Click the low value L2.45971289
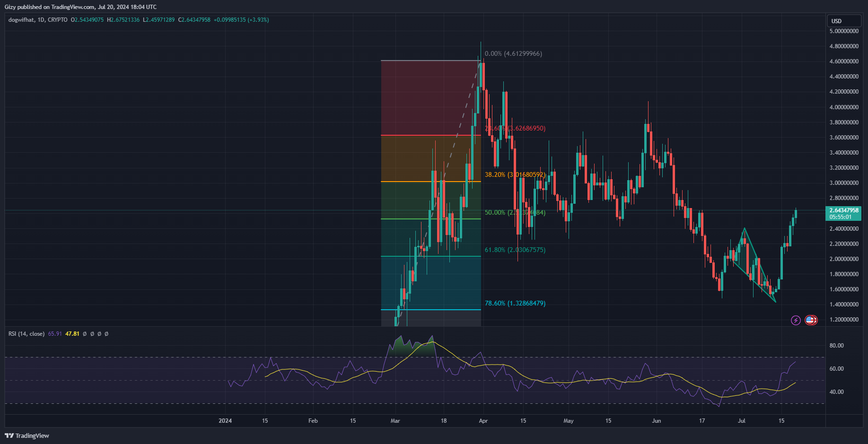868x444 pixels. coord(159,20)
